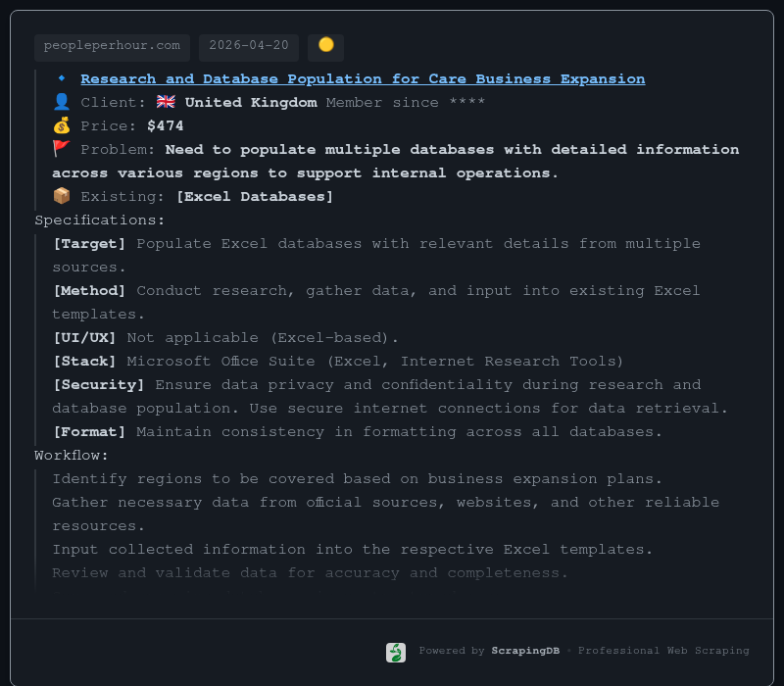Select the $474 price value

pyautogui.click(x=165, y=126)
